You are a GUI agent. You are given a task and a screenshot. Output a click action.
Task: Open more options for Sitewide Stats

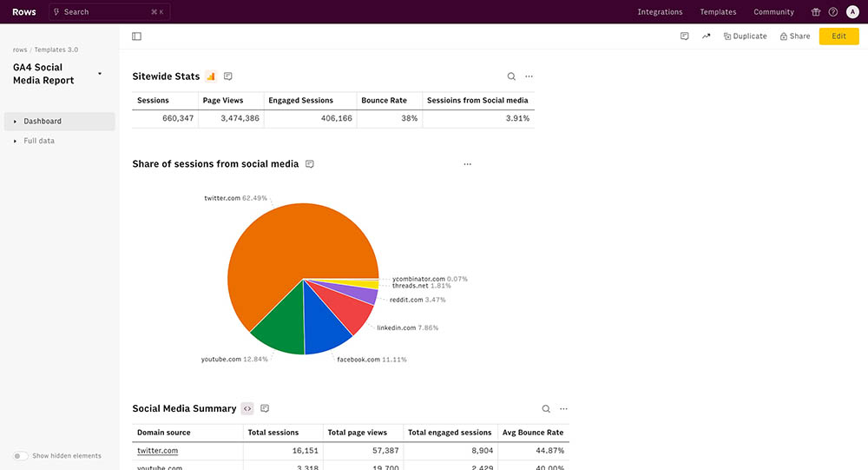tap(529, 76)
